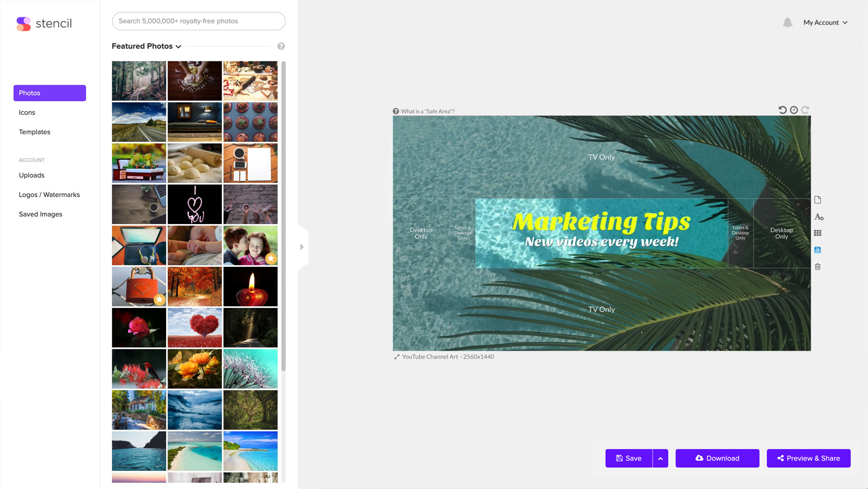Select the dough balls rolling pin photo
This screenshot has height=489, width=868.
(195, 163)
